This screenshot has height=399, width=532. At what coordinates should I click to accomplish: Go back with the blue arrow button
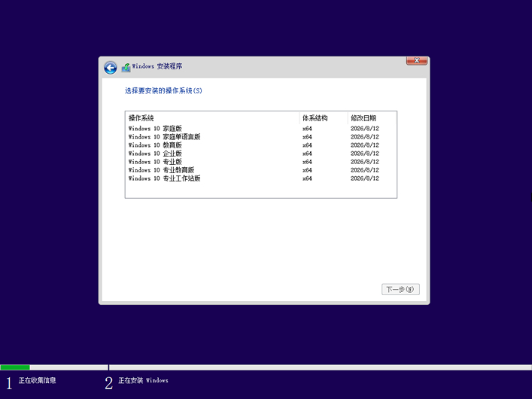(111, 68)
